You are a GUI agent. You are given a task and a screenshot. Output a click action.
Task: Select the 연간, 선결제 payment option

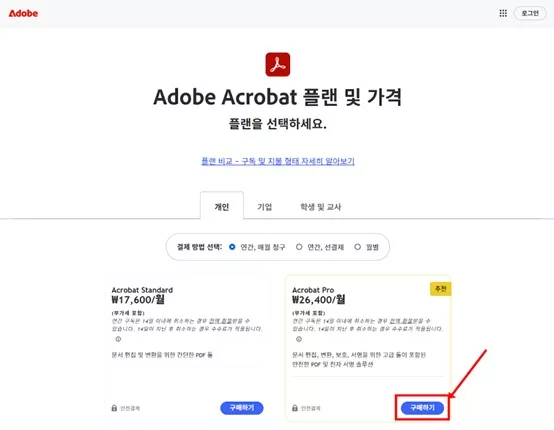pos(320,247)
